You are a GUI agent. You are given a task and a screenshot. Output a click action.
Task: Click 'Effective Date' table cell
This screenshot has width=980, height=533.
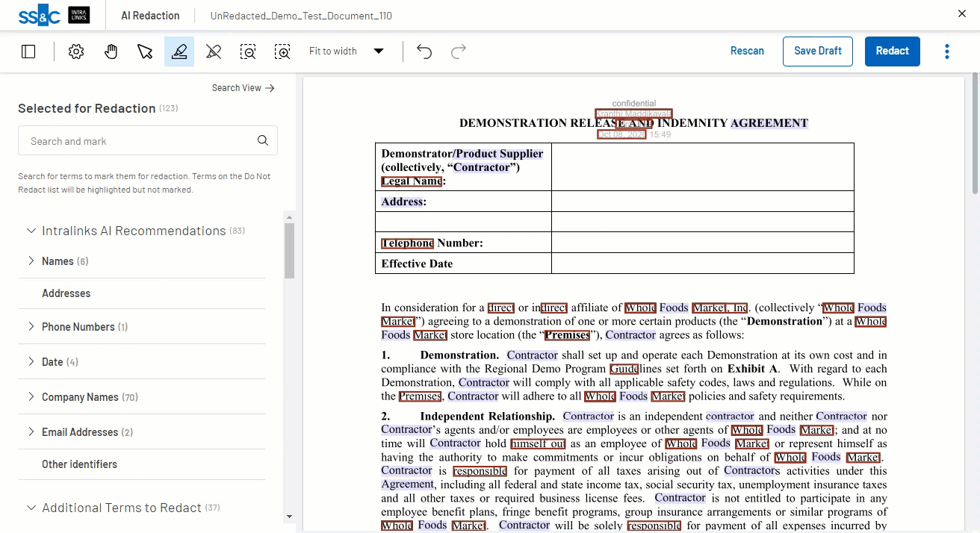[x=463, y=264]
